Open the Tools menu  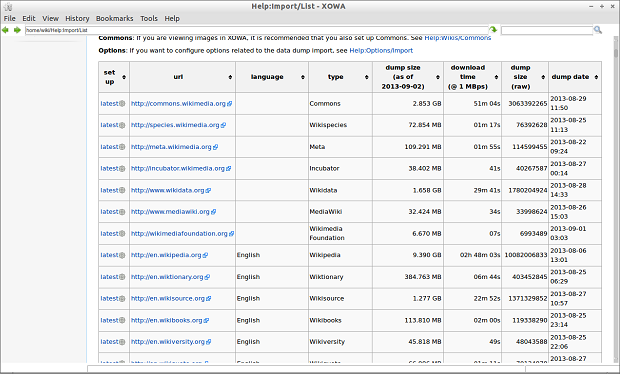149,19
